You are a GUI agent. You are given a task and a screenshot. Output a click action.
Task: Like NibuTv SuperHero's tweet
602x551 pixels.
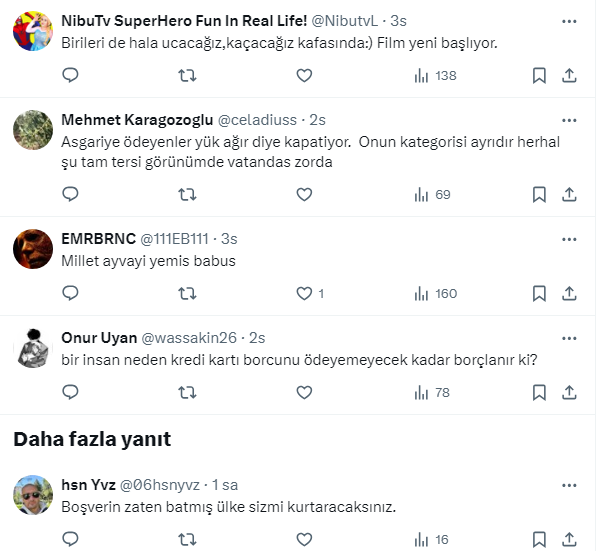[x=305, y=75]
